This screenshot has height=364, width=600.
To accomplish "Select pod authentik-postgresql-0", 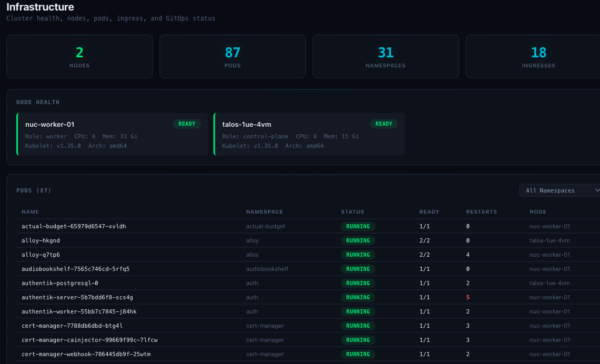I will [x=59, y=283].
